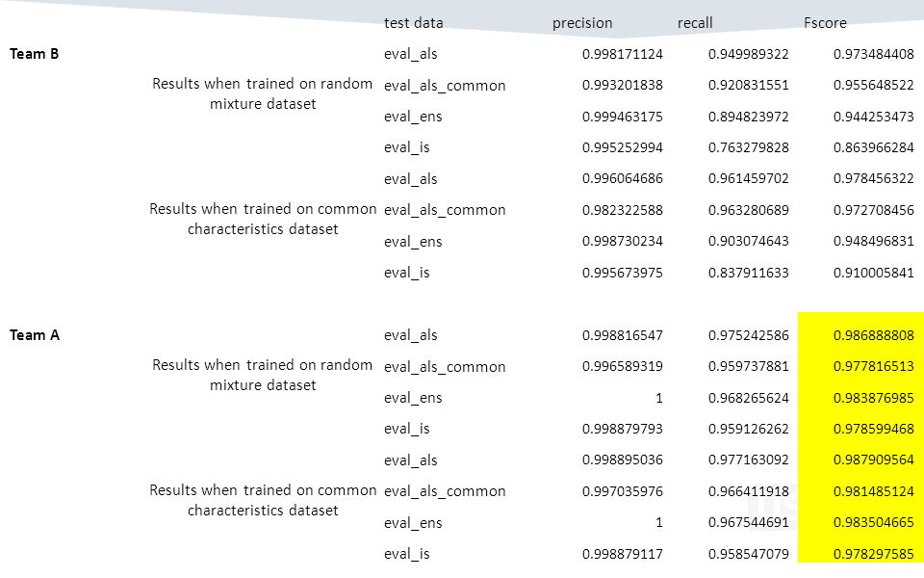Viewport: 924px width, 578px height.
Task: Click Fscore value 0.910005841
Action: (x=873, y=273)
